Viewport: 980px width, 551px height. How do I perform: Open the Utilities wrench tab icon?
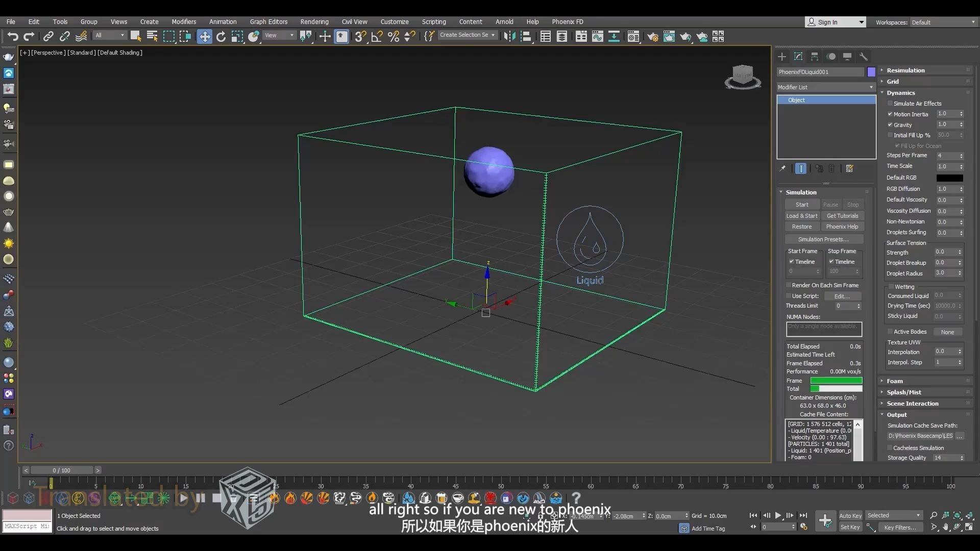tap(864, 57)
